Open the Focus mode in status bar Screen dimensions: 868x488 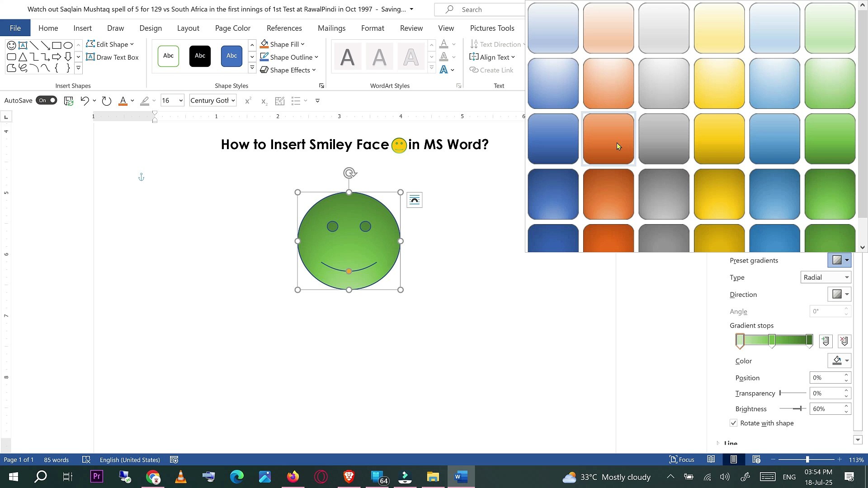point(682,460)
